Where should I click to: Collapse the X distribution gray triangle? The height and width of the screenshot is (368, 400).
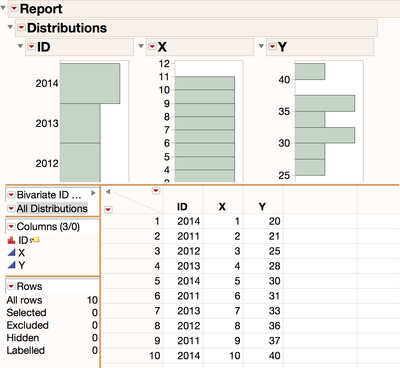[x=141, y=46]
